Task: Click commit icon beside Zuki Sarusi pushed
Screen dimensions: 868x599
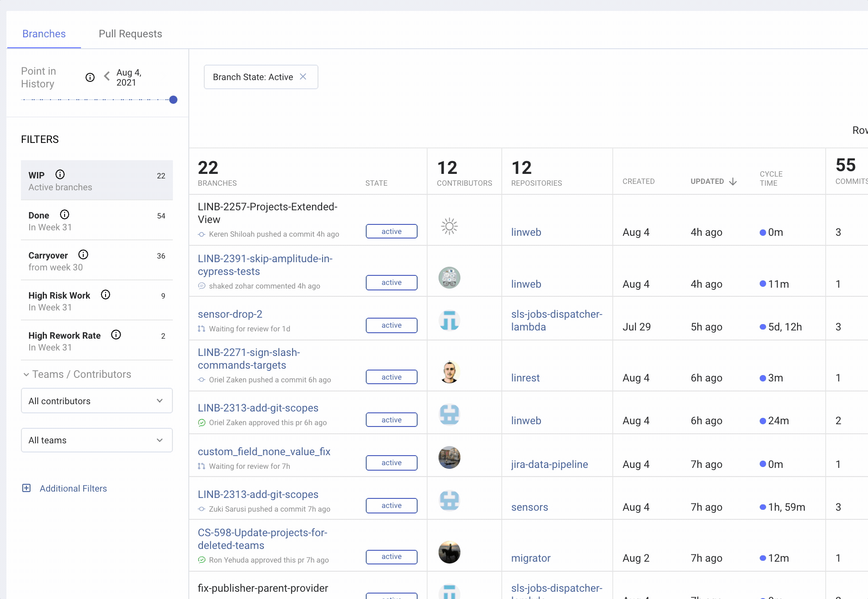Action: (202, 509)
